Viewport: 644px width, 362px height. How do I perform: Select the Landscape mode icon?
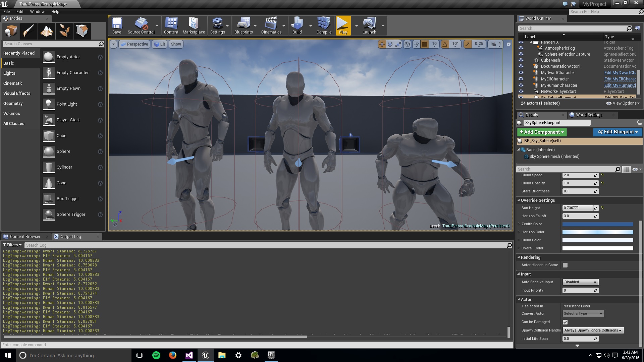[x=46, y=31]
